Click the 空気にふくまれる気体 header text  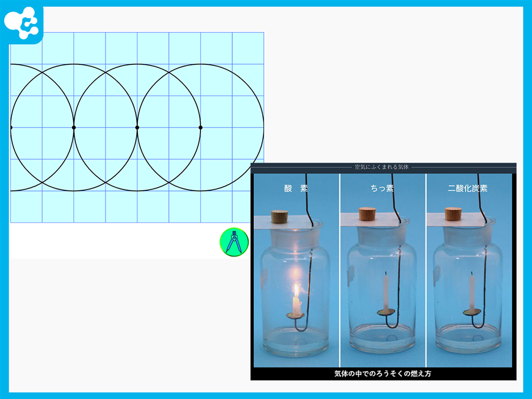(381, 167)
